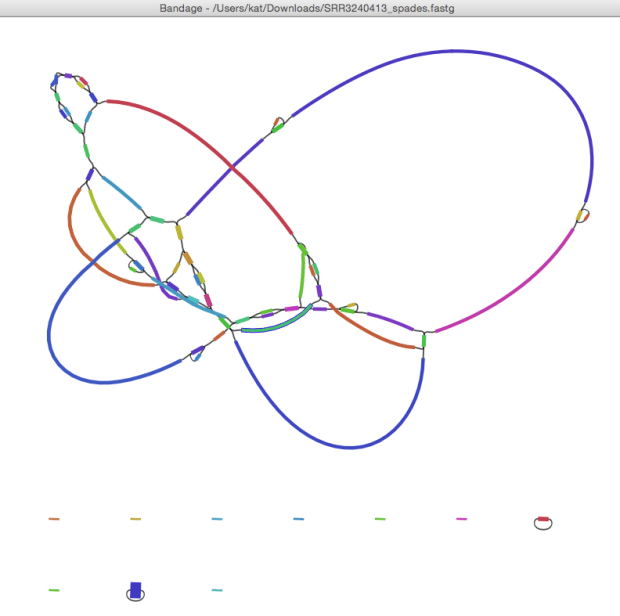
Task: Select the isolated magenta node in the bottom row
Action: click(x=461, y=519)
